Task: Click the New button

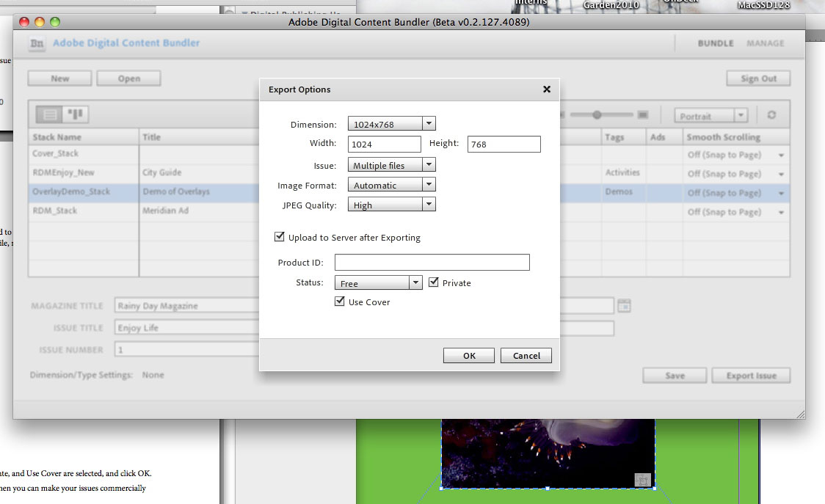Action: (x=59, y=78)
